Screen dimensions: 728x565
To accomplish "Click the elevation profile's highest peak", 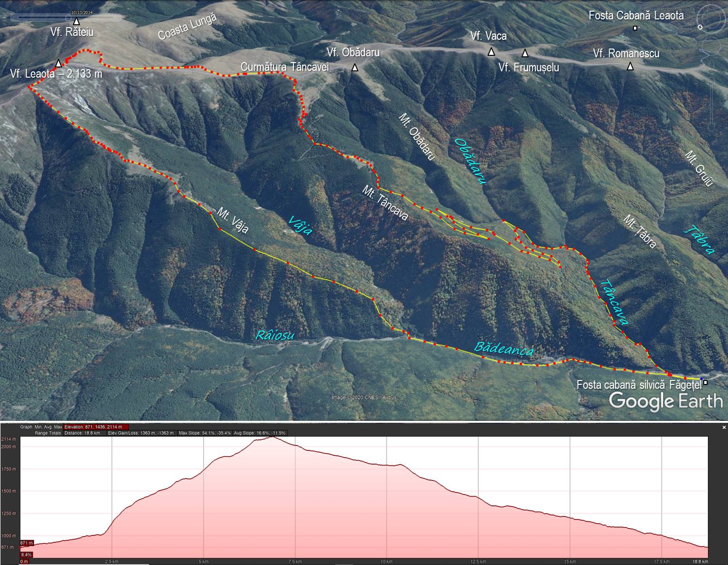I will point(272,437).
